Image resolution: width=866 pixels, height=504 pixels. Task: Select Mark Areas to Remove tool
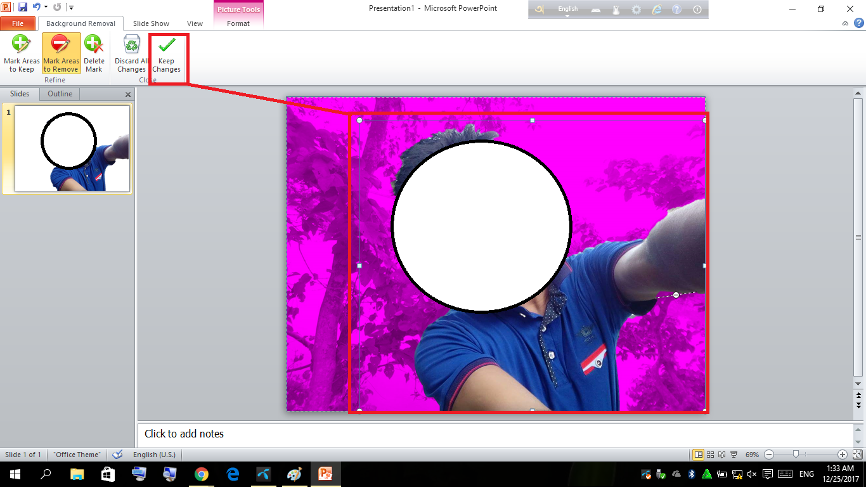61,54
